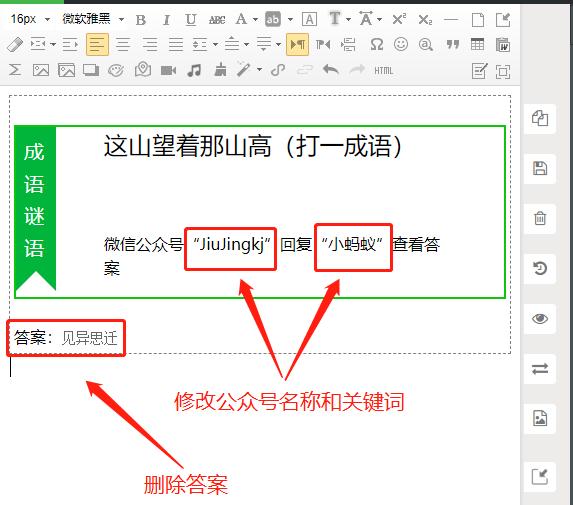Preview article with the eye icon
The image size is (573, 505).
pyautogui.click(x=540, y=319)
